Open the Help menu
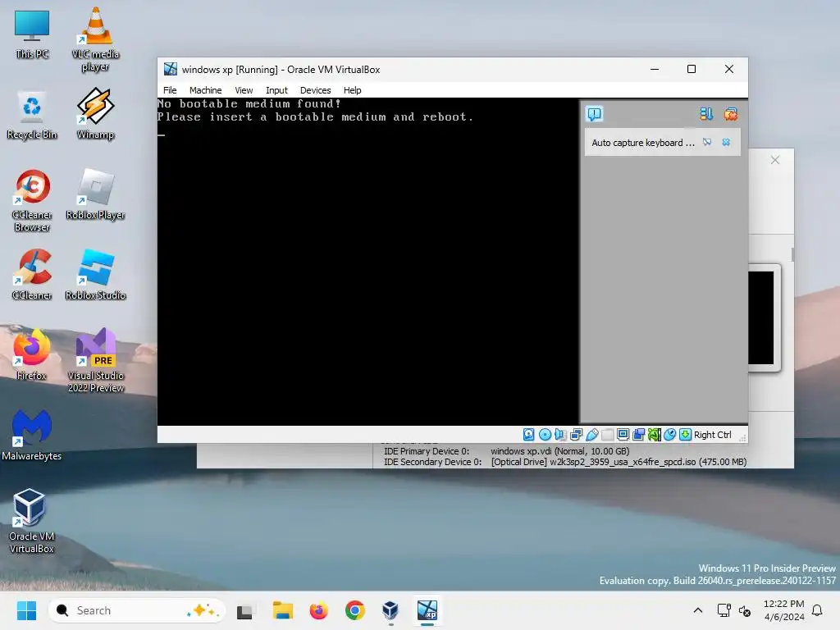Image resolution: width=840 pixels, height=630 pixels. pyautogui.click(x=352, y=90)
